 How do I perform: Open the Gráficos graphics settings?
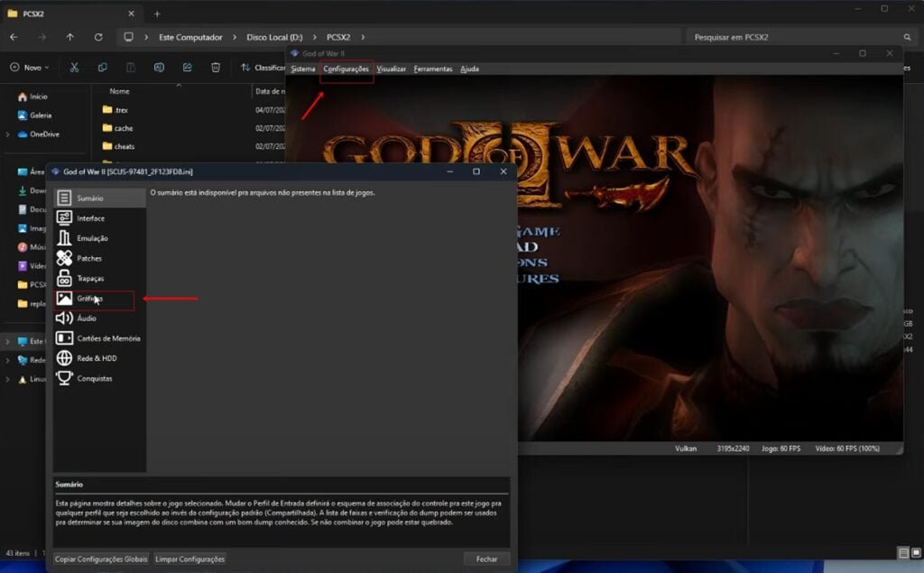coord(99,299)
